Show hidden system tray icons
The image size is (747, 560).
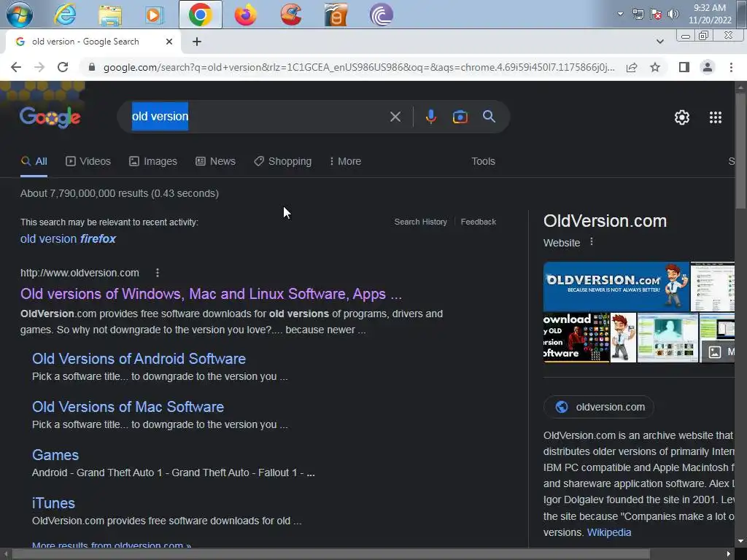620,14
